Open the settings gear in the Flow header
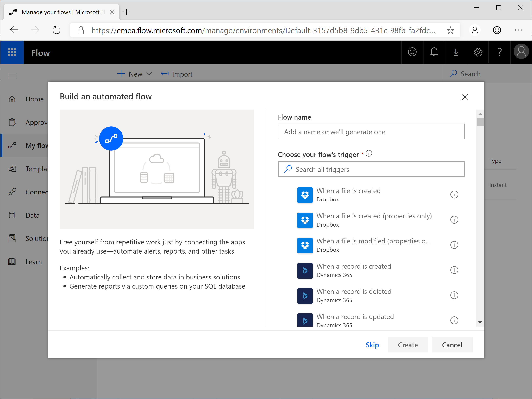 (x=478, y=52)
